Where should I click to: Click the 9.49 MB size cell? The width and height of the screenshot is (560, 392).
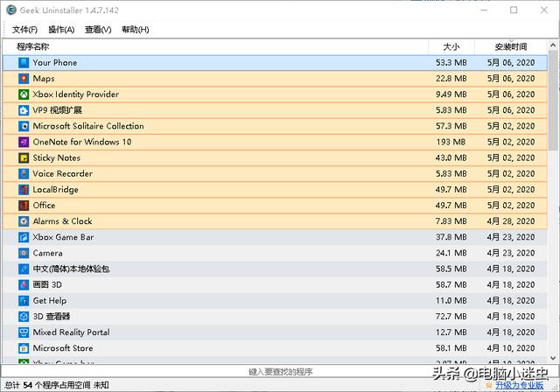451,94
